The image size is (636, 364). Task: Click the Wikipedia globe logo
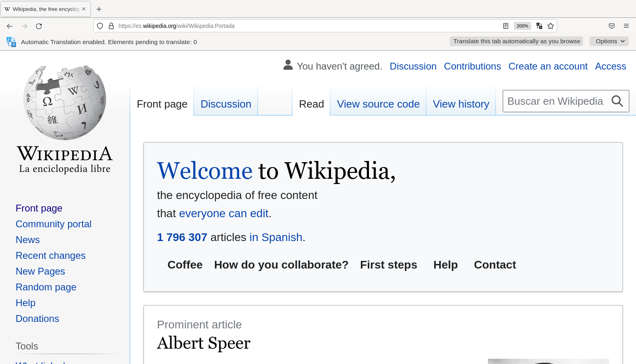tap(65, 103)
